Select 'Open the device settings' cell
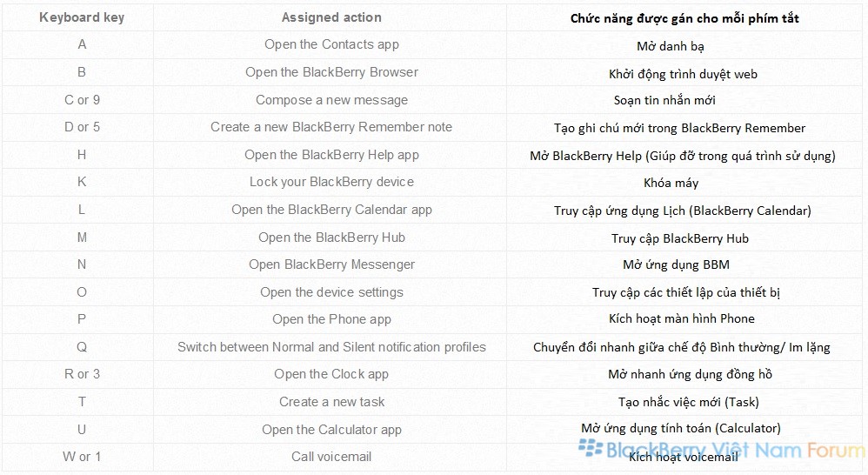Screen dimensions: 868x475 click(331, 292)
